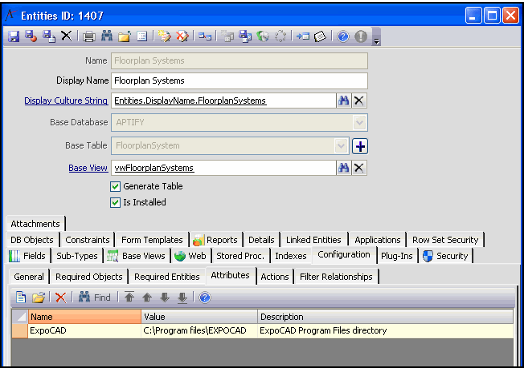Click the move-to-top arrow in Attributes toolbar
The width and height of the screenshot is (528, 376).
click(129, 297)
